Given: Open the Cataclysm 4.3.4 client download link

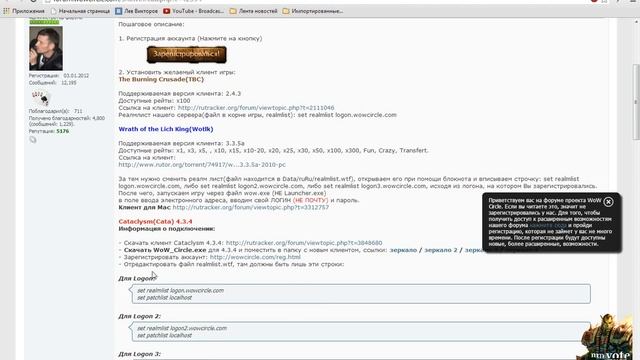Looking at the screenshot, I should click(304, 243).
